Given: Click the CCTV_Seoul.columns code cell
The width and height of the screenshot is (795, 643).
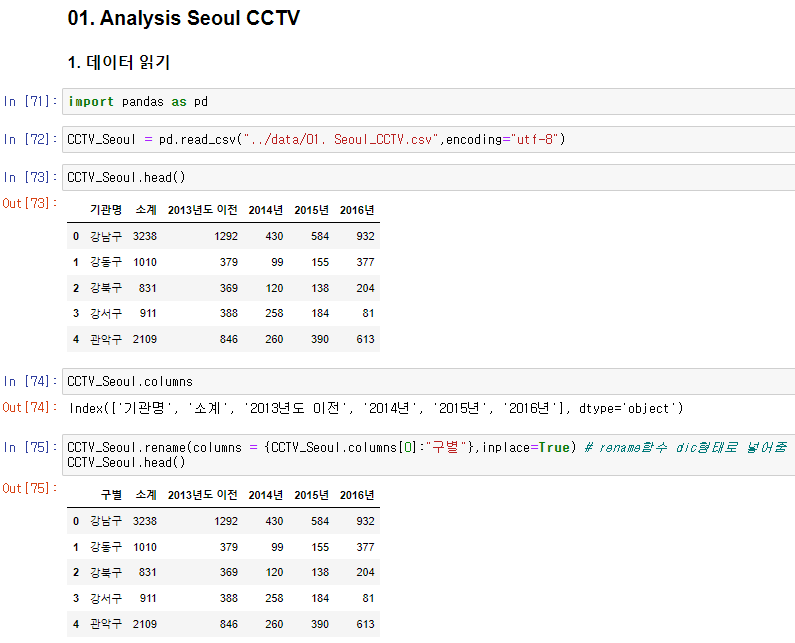Looking at the screenshot, I should (428, 381).
